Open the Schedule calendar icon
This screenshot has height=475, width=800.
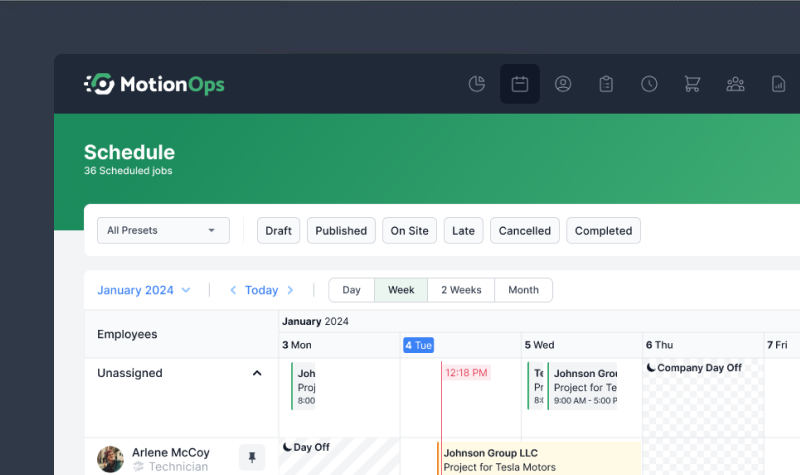point(519,84)
